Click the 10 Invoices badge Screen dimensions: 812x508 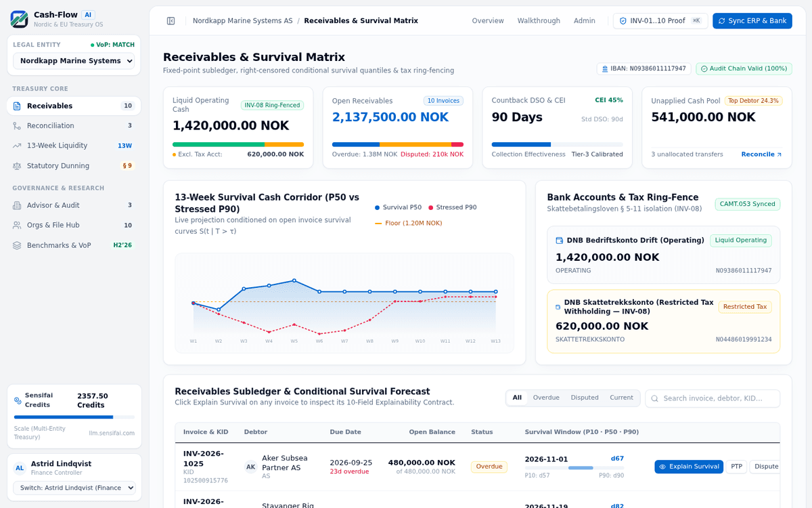(443, 101)
